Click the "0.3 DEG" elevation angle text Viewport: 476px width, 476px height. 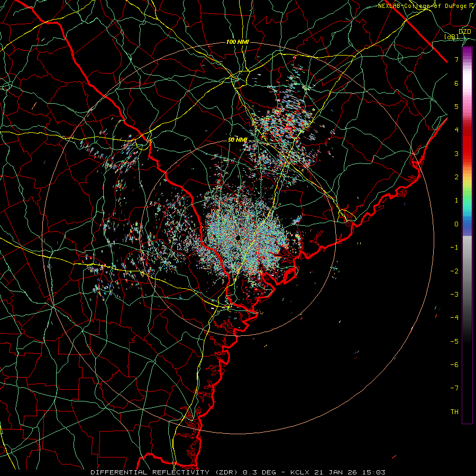coord(260,472)
